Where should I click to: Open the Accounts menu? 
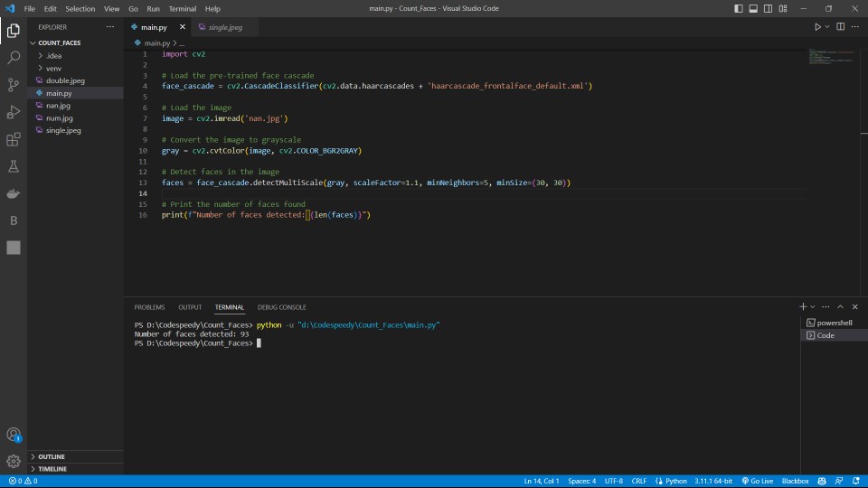tap(14, 435)
